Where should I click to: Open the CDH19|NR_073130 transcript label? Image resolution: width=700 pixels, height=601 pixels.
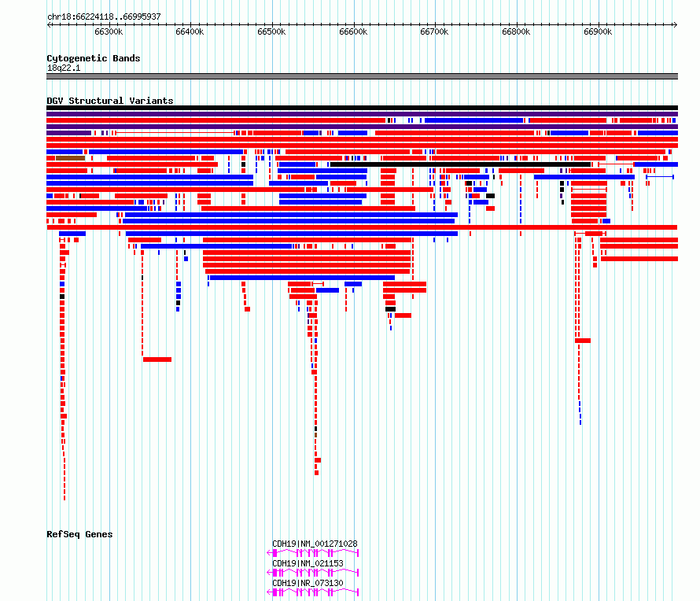coord(308,583)
